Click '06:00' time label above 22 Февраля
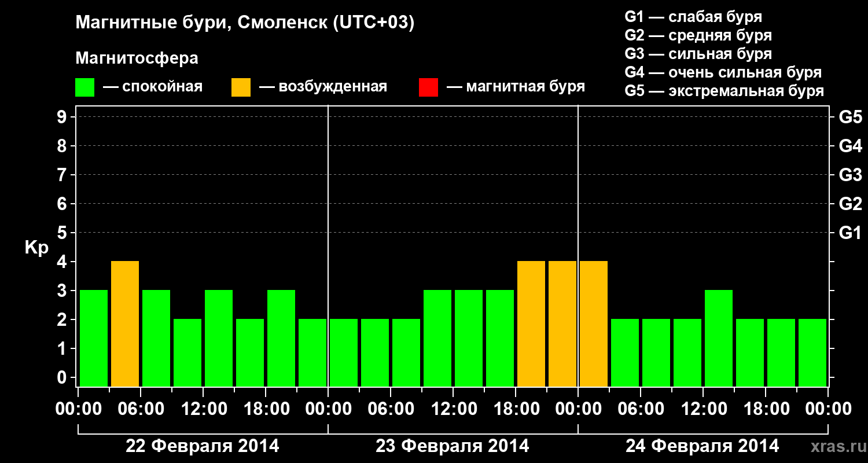 click(x=141, y=409)
